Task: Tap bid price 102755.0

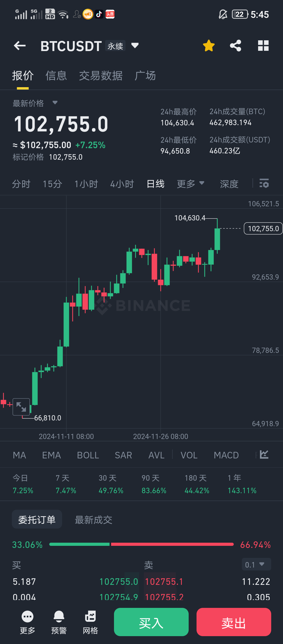Action: point(119,582)
